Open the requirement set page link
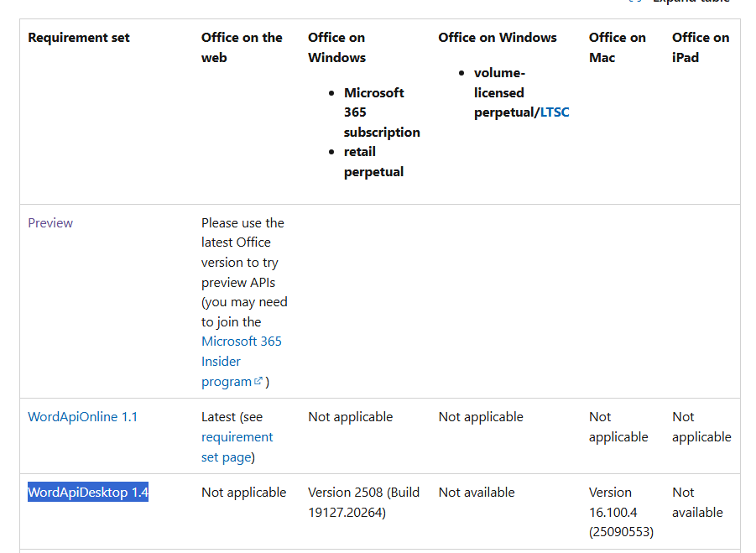 coord(237,447)
